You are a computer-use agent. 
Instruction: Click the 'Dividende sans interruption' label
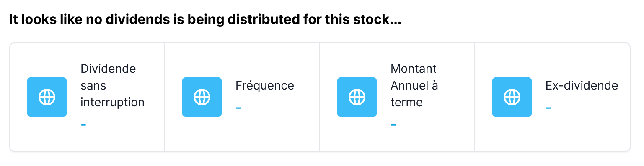click(112, 85)
